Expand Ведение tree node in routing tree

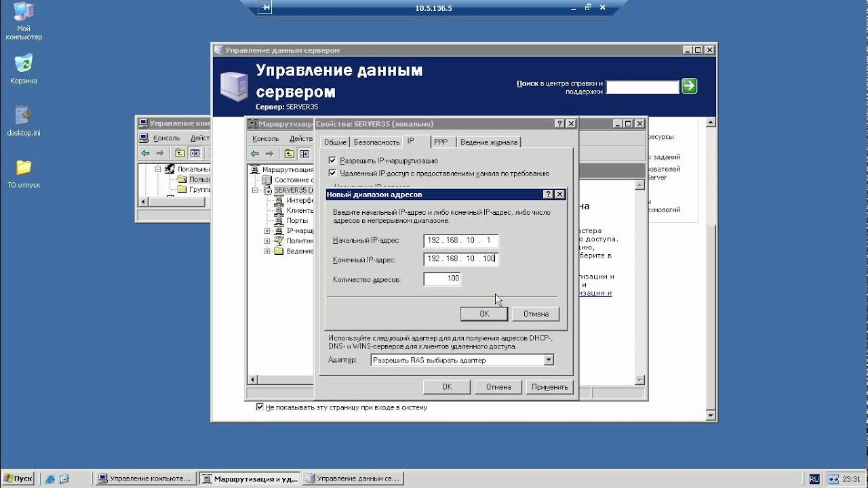267,251
